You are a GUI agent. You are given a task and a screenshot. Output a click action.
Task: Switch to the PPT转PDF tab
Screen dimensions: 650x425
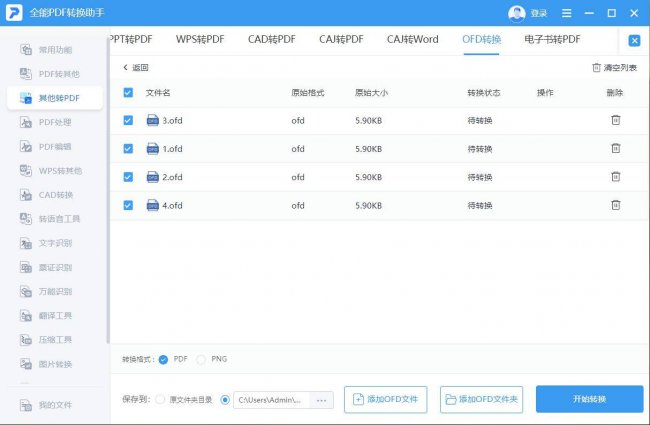[x=131, y=39]
